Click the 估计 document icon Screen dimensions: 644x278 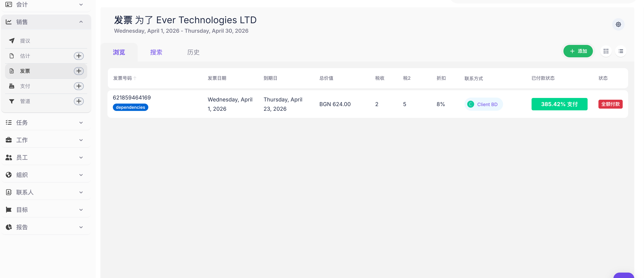[x=12, y=56]
